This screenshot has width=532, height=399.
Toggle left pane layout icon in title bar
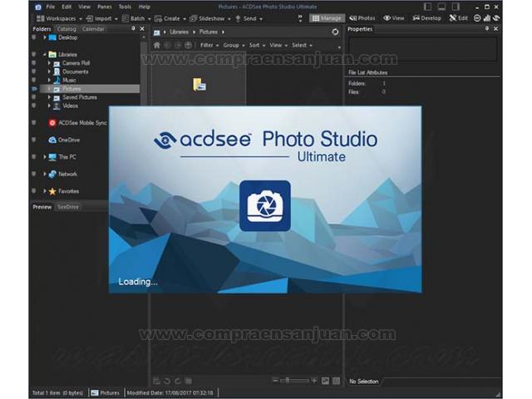point(428,7)
